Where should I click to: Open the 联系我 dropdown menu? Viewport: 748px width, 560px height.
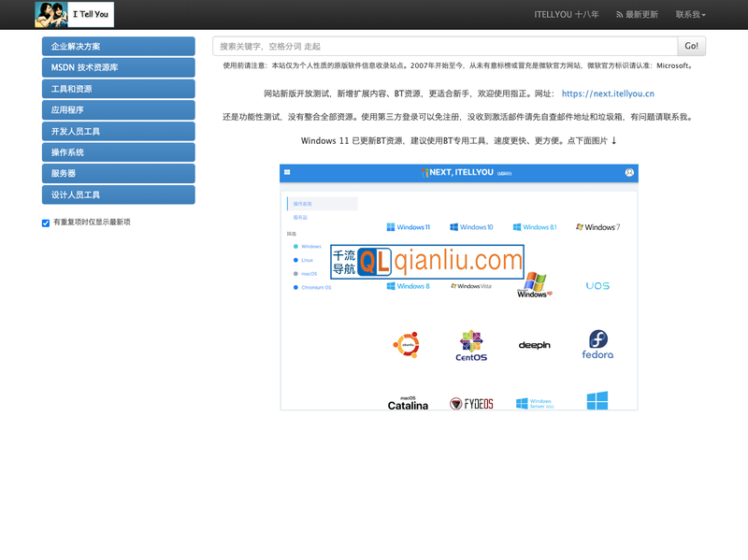pos(692,14)
